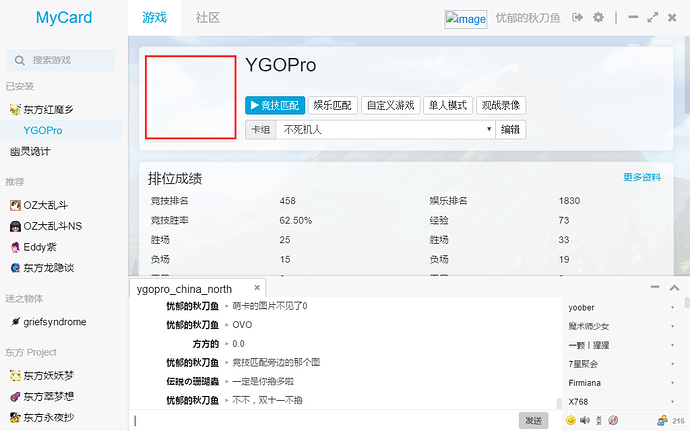Click the 东方妖妖梦 game icon

(x=15, y=376)
